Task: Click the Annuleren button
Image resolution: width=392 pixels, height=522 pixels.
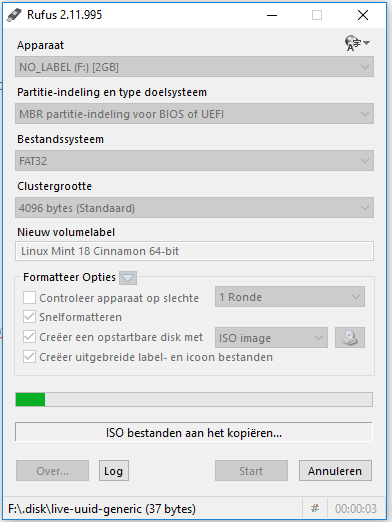Action: (x=335, y=471)
